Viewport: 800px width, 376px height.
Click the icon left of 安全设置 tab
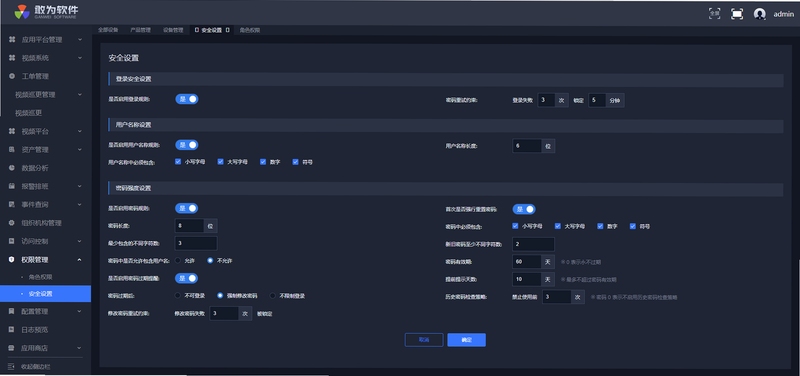point(197,30)
